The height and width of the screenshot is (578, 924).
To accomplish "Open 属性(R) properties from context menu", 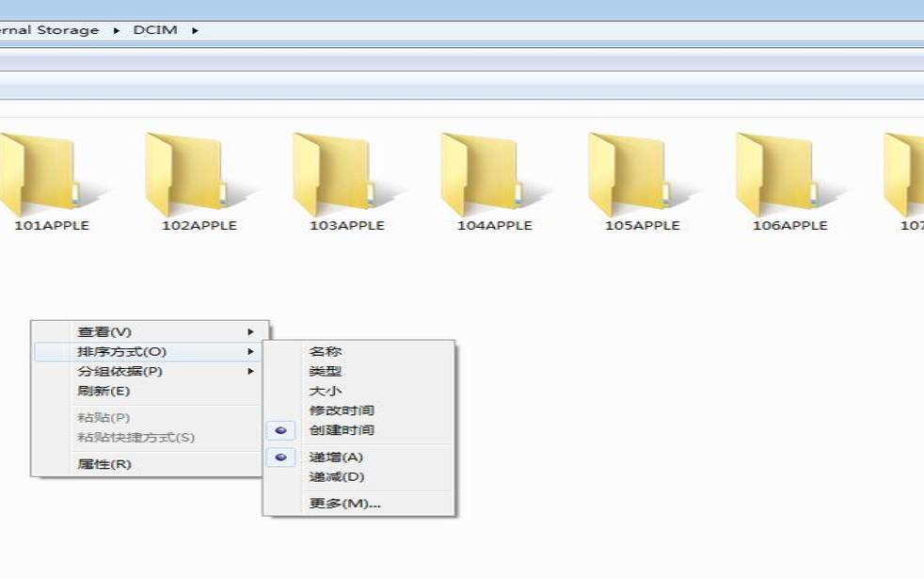I will coord(104,464).
